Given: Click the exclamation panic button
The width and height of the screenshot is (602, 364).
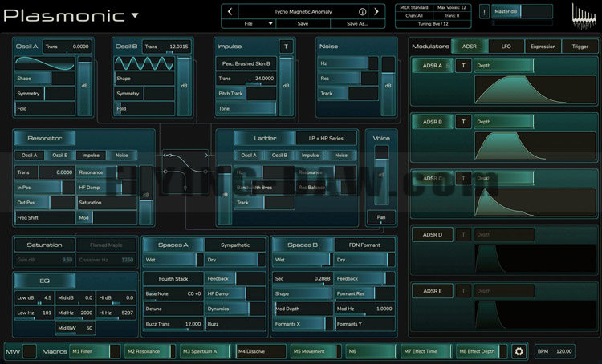Looking at the screenshot, I should point(484,12).
